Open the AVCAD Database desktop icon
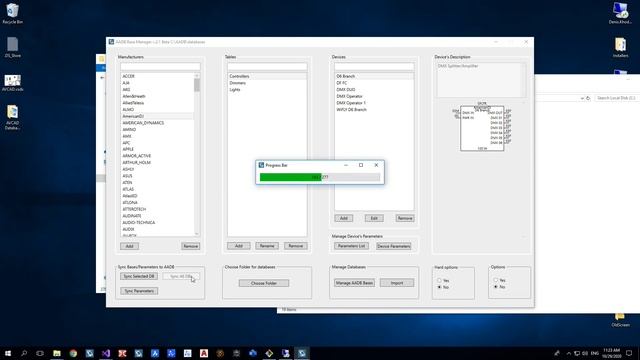The width and height of the screenshot is (640, 360). [x=12, y=118]
